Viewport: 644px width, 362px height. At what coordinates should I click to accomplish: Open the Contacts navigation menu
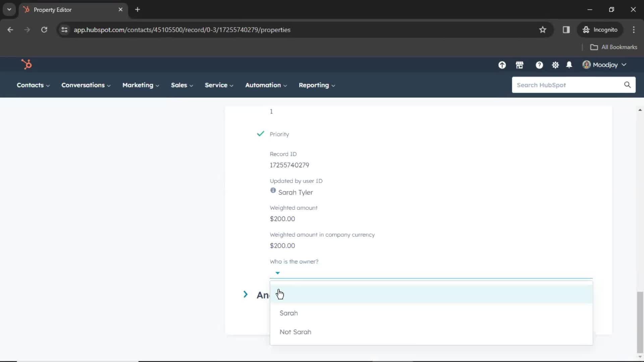[x=32, y=85]
